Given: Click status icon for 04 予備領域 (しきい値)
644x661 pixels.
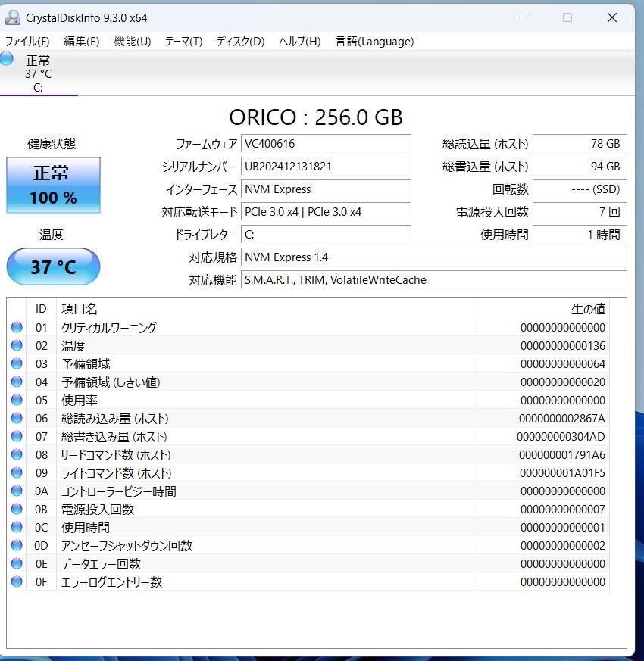Looking at the screenshot, I should (x=17, y=382).
